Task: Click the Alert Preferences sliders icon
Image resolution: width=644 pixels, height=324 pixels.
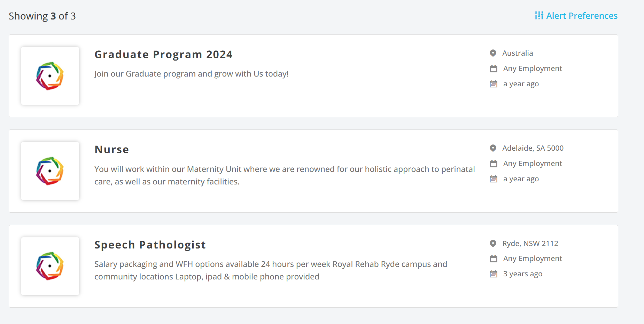Action: (x=539, y=16)
